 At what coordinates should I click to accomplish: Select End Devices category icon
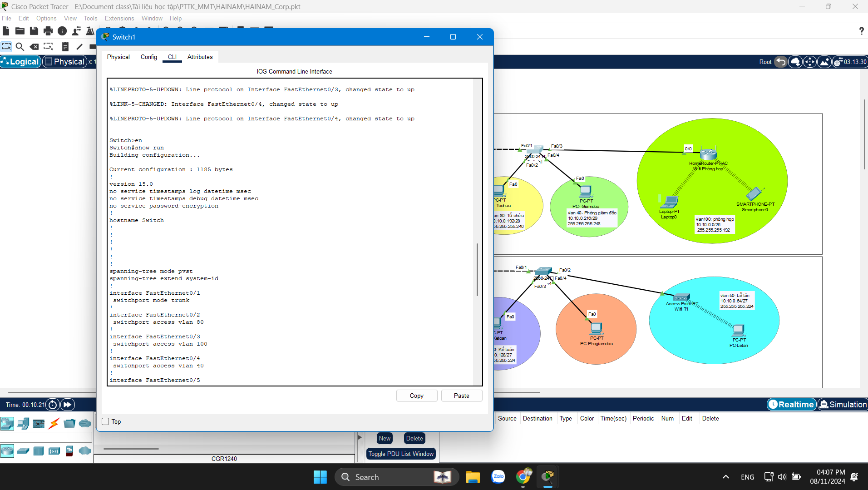tap(23, 424)
